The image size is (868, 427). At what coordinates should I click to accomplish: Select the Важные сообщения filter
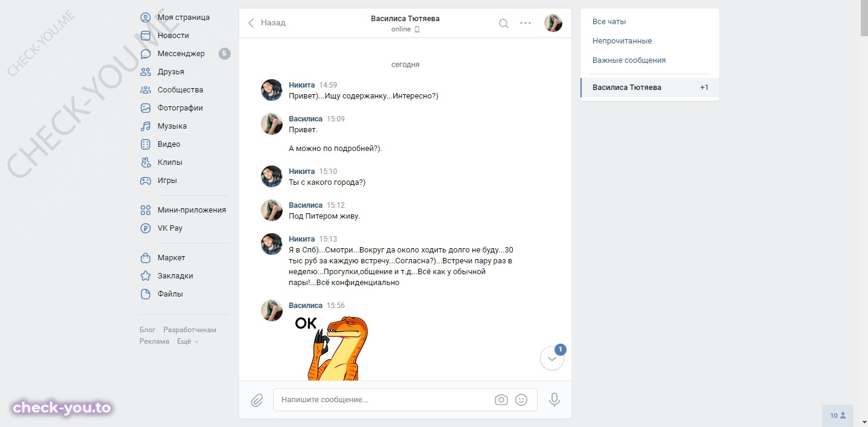(629, 60)
